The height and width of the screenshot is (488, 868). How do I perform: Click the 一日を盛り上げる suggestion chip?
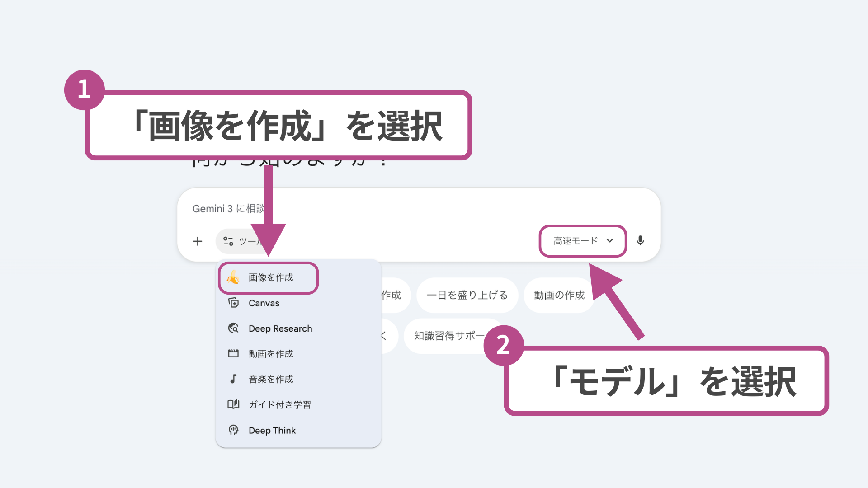click(x=467, y=295)
